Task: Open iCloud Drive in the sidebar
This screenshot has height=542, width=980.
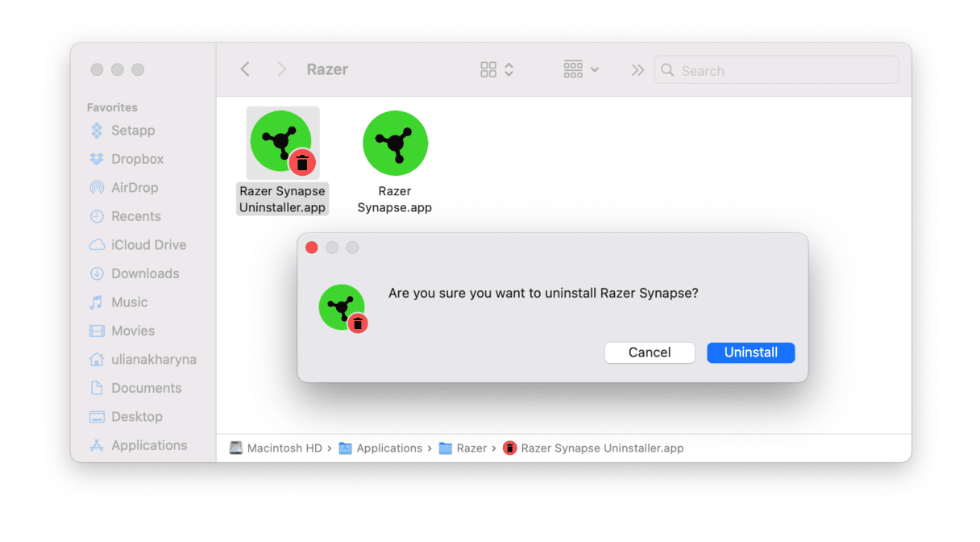Action: [148, 245]
